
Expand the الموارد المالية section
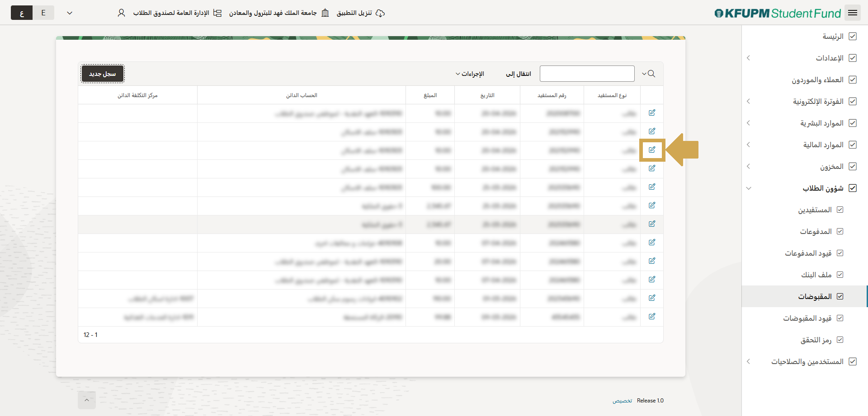pyautogui.click(x=748, y=145)
